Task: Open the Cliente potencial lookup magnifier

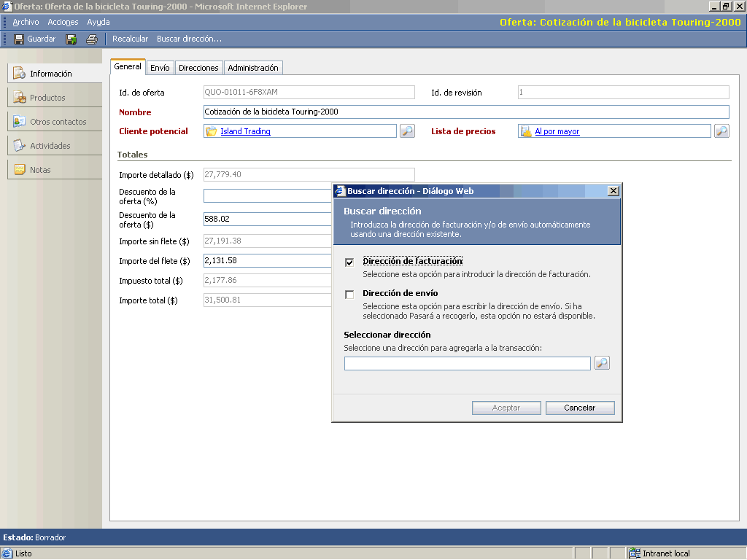Action: 407,131
